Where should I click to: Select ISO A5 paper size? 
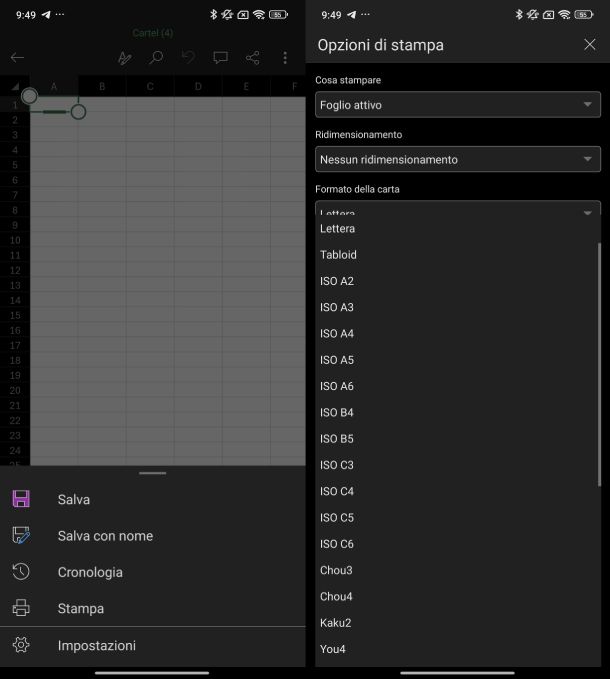458,360
